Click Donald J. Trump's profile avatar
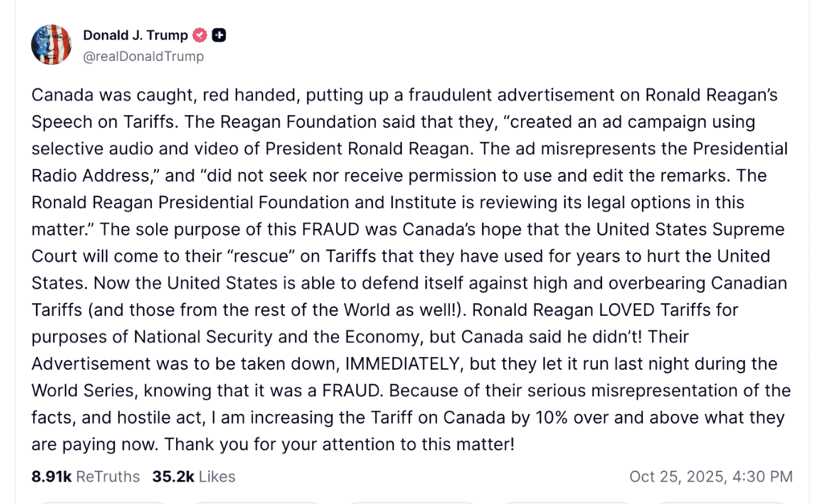Viewport: 823px width, 504px height. tap(51, 45)
